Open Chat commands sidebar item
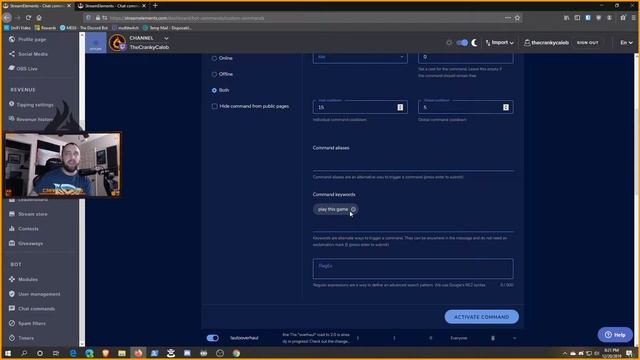Image resolution: width=640 pixels, height=360 pixels. [32, 309]
